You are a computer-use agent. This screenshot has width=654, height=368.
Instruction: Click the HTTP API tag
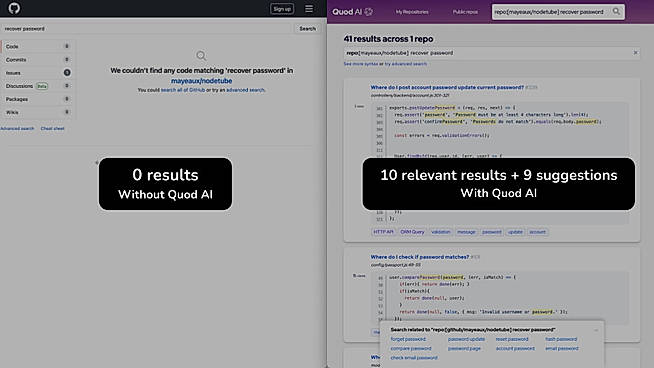(383, 232)
